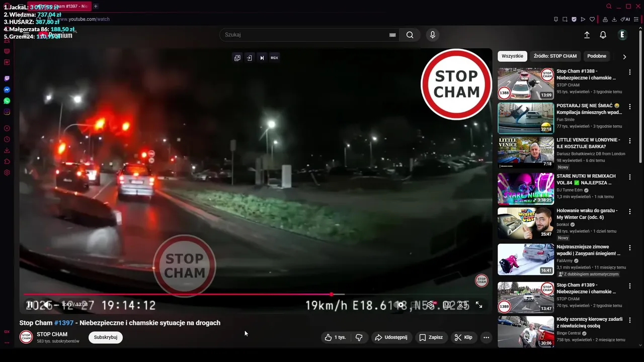Open the on-screen keyboard in search box
The width and height of the screenshot is (644, 362).
[392, 35]
